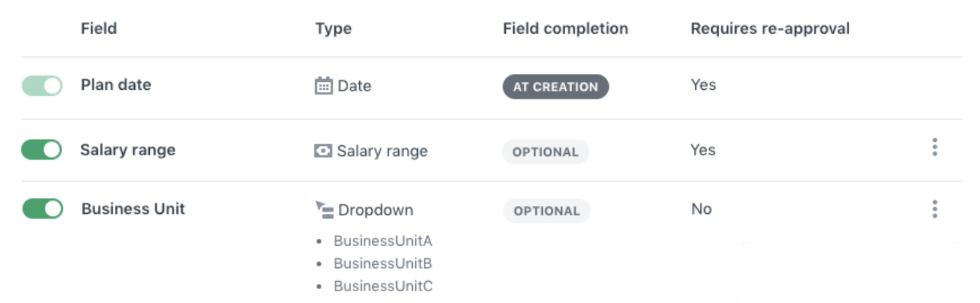Select BusinessUnitA dropdown option text
The height and width of the screenshot is (303, 980).
point(383,241)
